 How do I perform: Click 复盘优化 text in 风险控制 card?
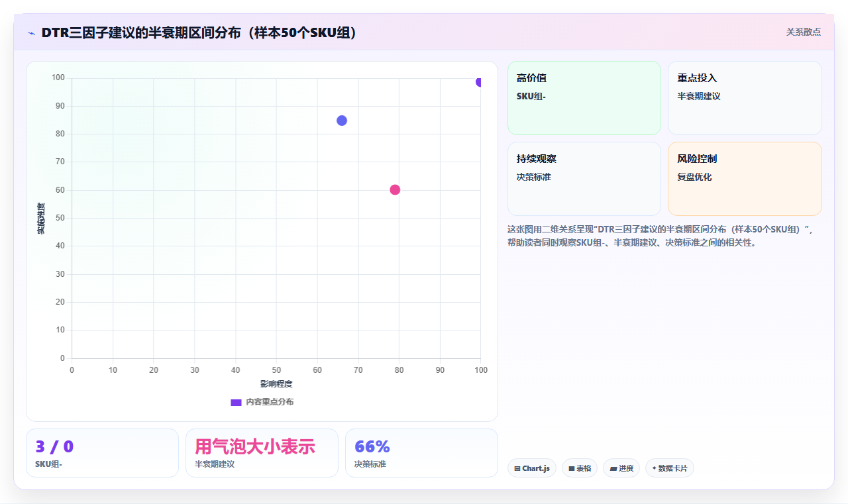(694, 177)
